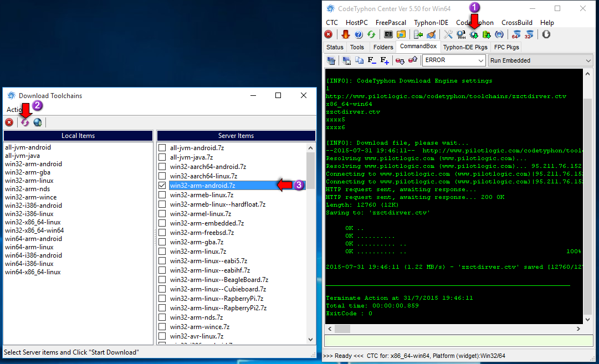This screenshot has height=364, width=599.
Task: Select win32-arm-linux--RapberryPi.7z checkbox
Action: pyautogui.click(x=162, y=298)
